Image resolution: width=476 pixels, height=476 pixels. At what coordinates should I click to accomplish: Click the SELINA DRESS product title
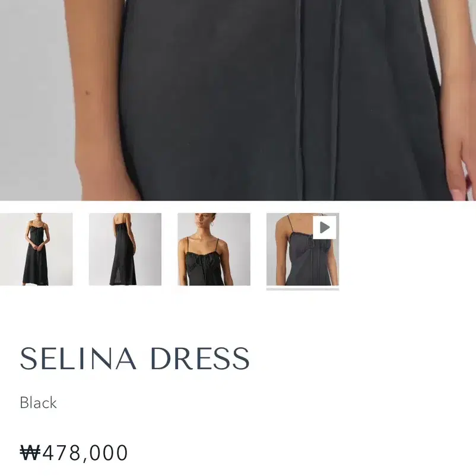(x=135, y=358)
